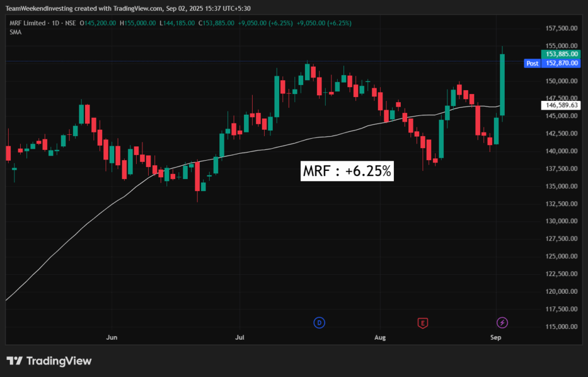
Task: Click the blue Post label
Action: point(532,63)
